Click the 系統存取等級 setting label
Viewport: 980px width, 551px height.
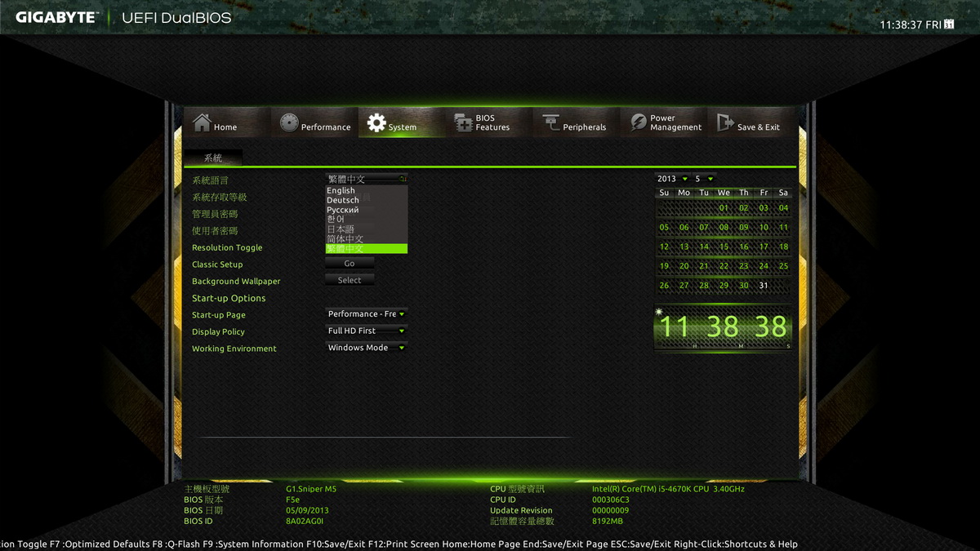coord(219,198)
